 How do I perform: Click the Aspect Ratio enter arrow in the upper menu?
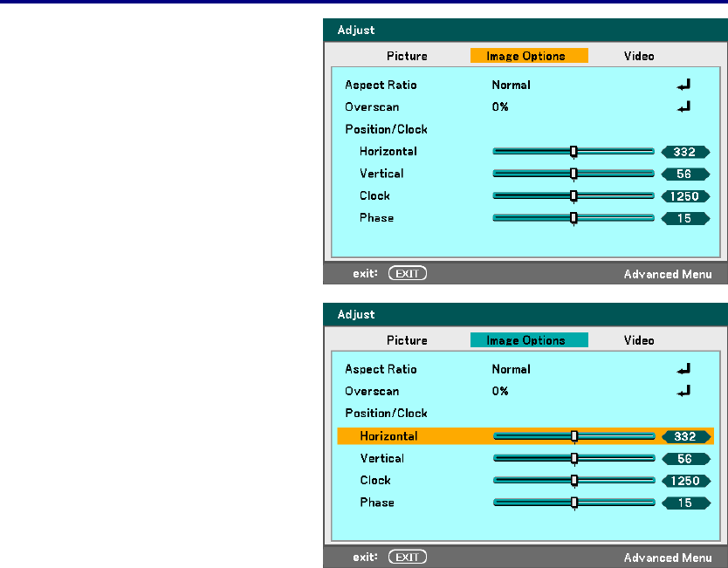(683, 85)
